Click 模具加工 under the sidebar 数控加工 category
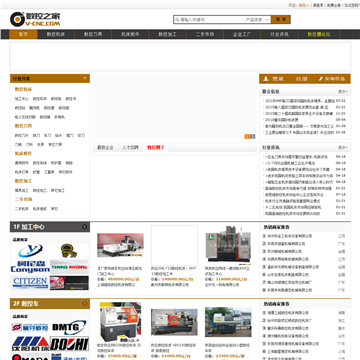This screenshot has width=360, height=360. pos(22,191)
